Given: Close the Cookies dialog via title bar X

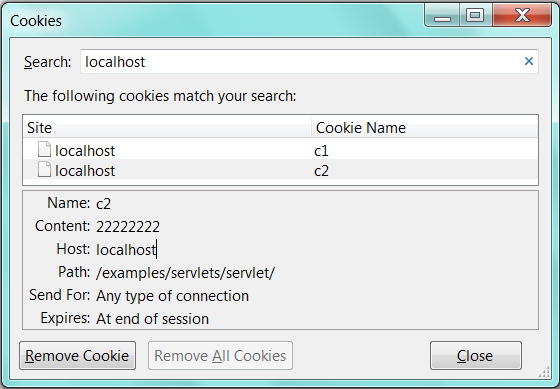Looking at the screenshot, I should point(522,15).
